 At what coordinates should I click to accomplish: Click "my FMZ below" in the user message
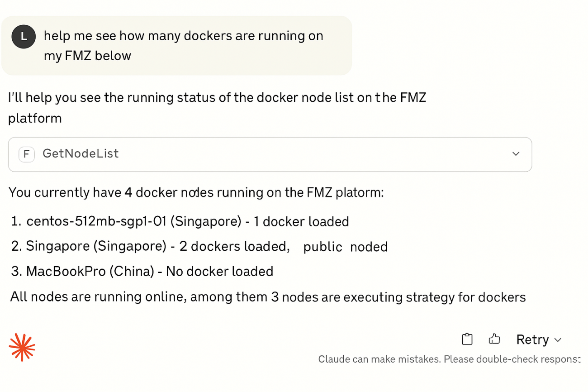87,56
